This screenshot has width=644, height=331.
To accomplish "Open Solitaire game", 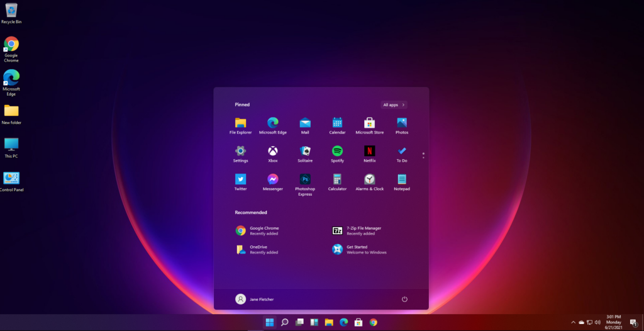I will coord(305,155).
